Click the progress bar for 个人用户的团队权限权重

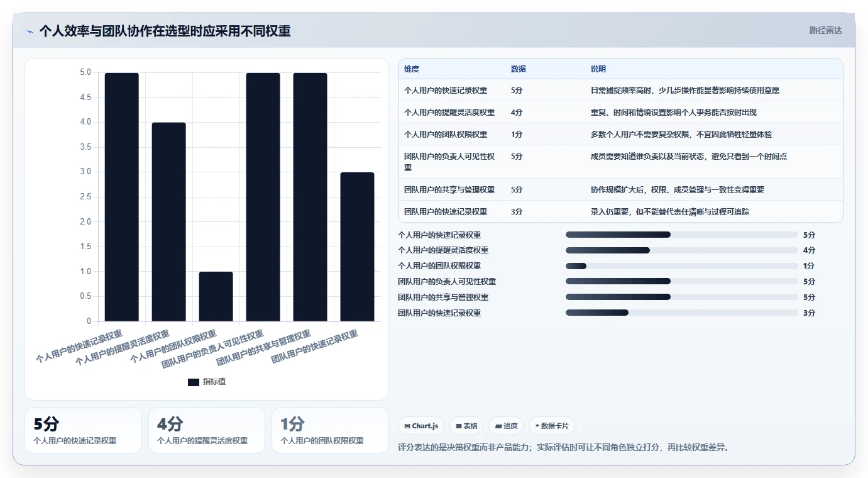(x=682, y=265)
